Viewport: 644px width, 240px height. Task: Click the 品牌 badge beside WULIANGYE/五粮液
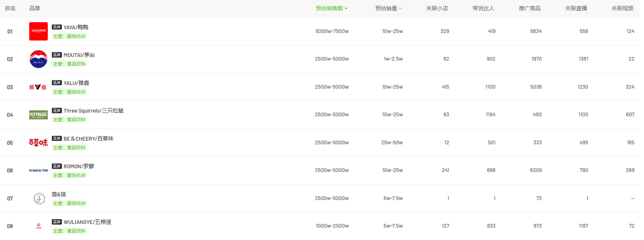[57, 222]
